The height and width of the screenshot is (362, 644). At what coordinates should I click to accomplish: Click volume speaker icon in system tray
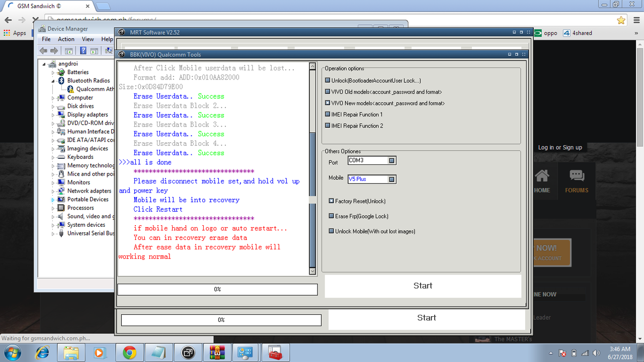[x=597, y=353]
